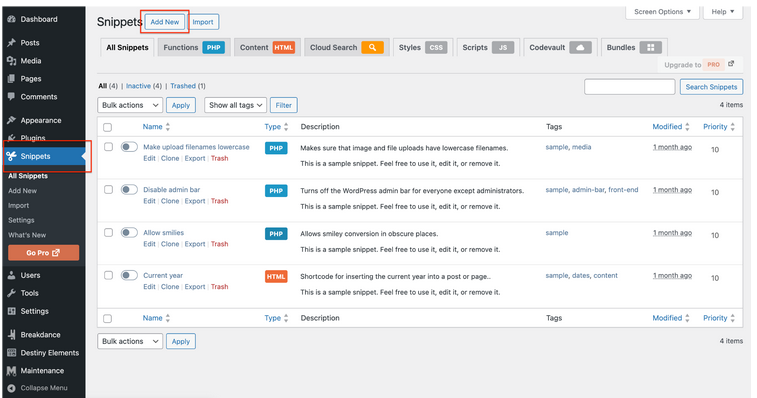Click the cloud icon on Codevault tab
Viewport: 757px width, 398px height.
pyautogui.click(x=580, y=47)
